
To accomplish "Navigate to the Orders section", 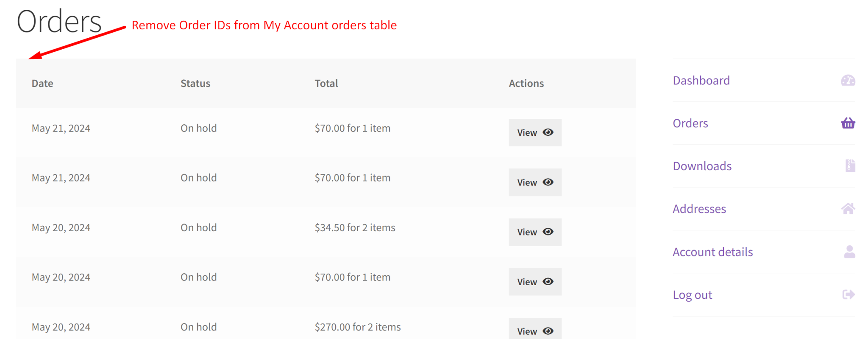I will pos(690,123).
